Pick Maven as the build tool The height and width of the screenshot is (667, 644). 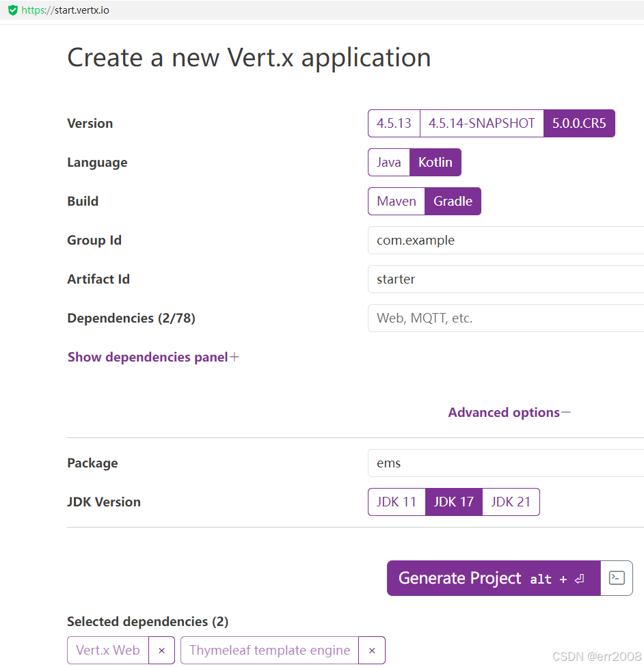pyautogui.click(x=397, y=201)
